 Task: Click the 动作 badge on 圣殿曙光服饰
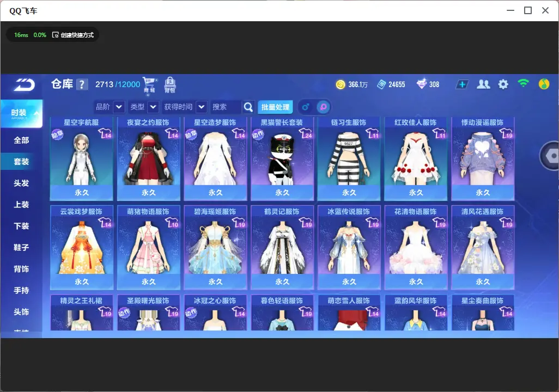(124, 313)
